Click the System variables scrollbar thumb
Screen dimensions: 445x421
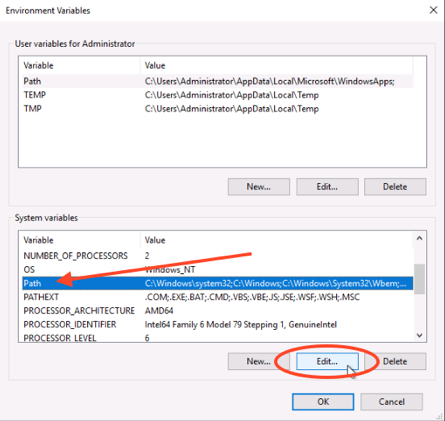coord(419,279)
